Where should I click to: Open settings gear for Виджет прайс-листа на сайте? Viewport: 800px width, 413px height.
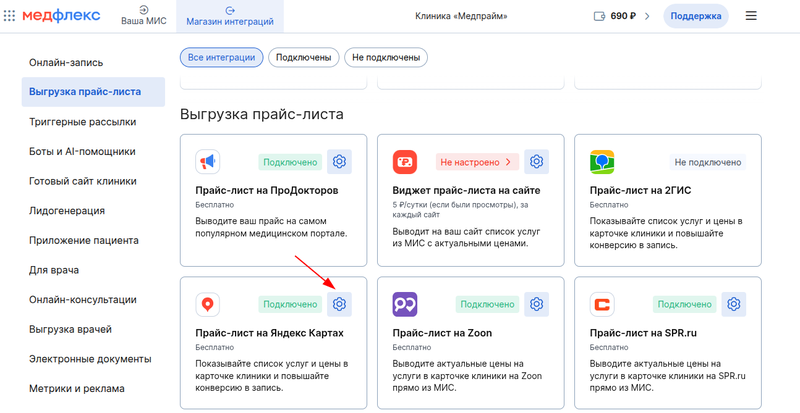pyautogui.click(x=536, y=162)
